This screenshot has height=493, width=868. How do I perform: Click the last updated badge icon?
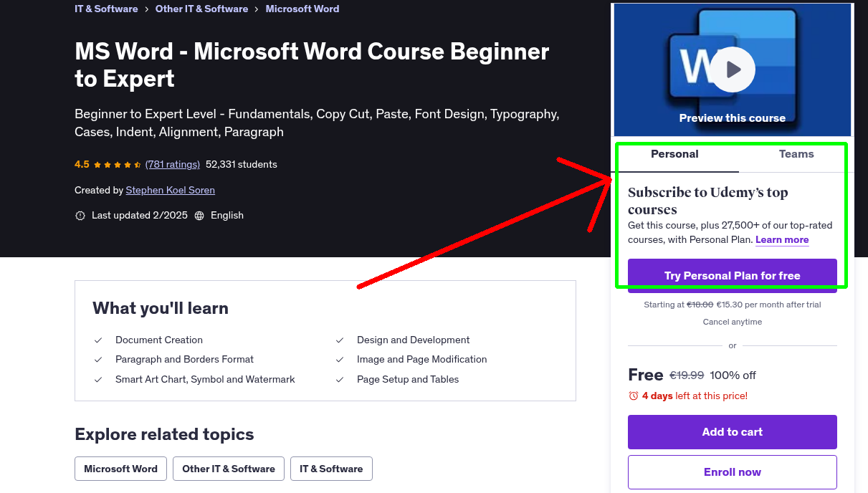(x=80, y=216)
